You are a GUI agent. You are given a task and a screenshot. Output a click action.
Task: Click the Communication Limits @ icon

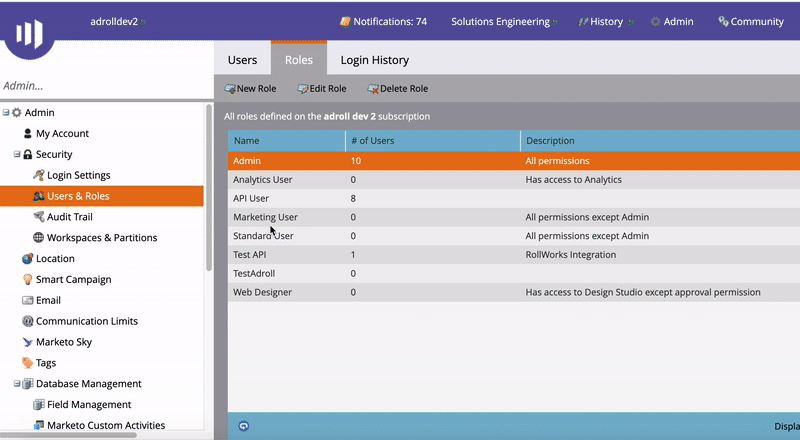(28, 321)
